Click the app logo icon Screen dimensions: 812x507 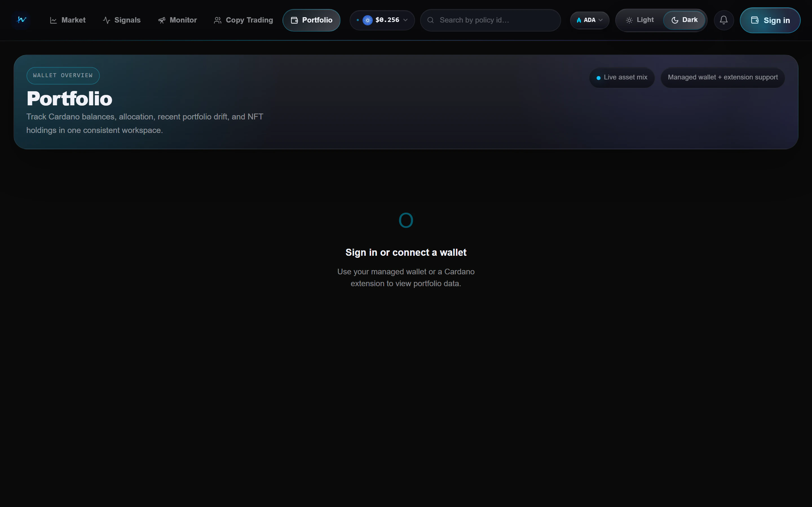point(21,20)
